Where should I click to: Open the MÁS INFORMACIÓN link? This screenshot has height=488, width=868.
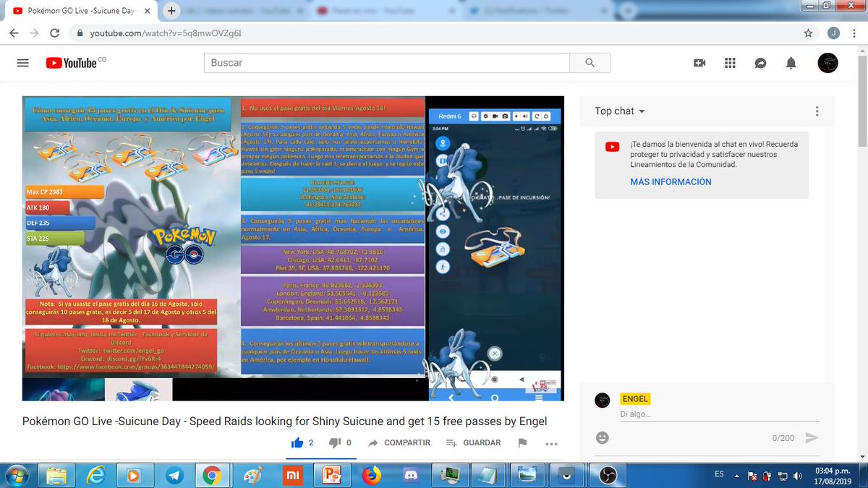671,182
